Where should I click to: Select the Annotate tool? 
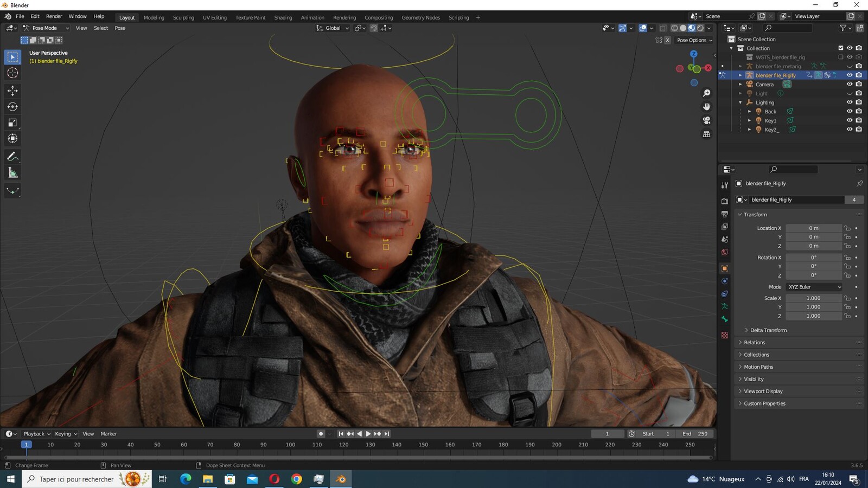(12, 157)
